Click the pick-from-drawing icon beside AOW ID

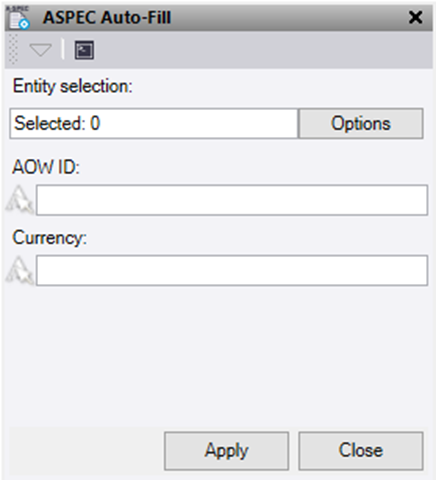point(20,200)
